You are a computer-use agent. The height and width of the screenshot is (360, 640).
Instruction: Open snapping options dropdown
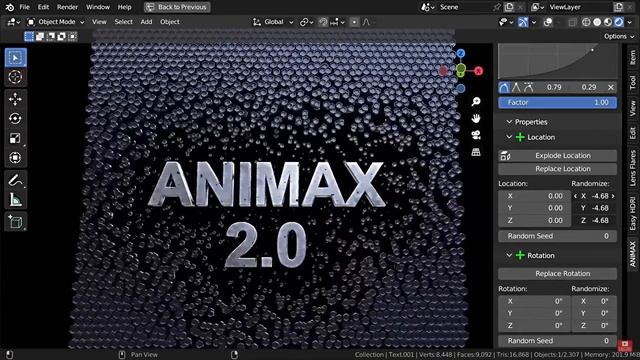click(337, 22)
